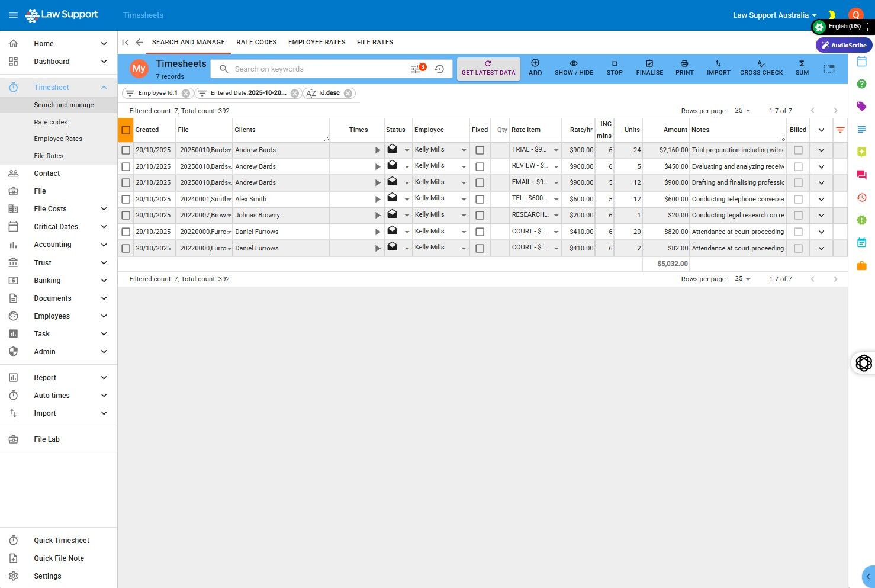
Task: Tick Billed checkbox for the TEL row
Action: point(798,199)
